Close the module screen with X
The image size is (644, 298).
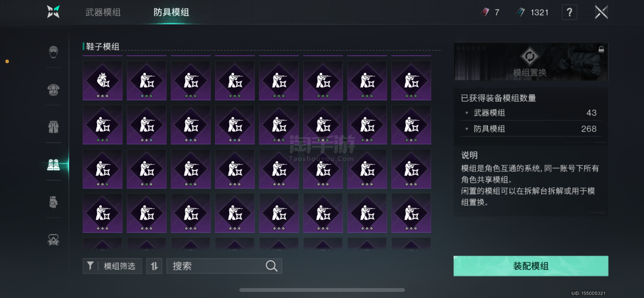601,12
